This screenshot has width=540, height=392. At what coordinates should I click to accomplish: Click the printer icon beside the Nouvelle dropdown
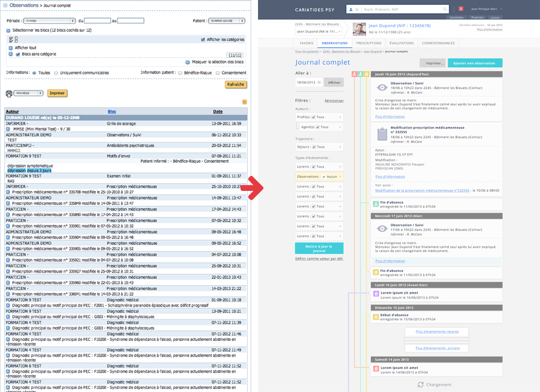9,93
